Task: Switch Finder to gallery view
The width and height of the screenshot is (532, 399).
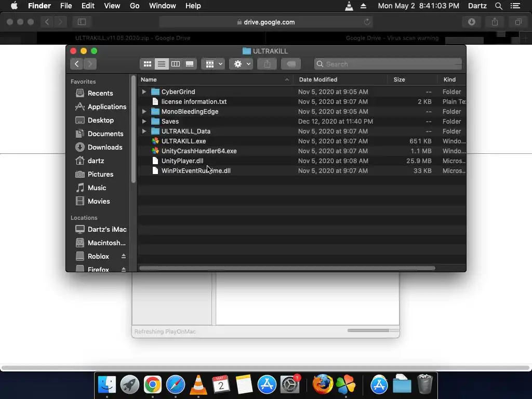Action: (190, 64)
